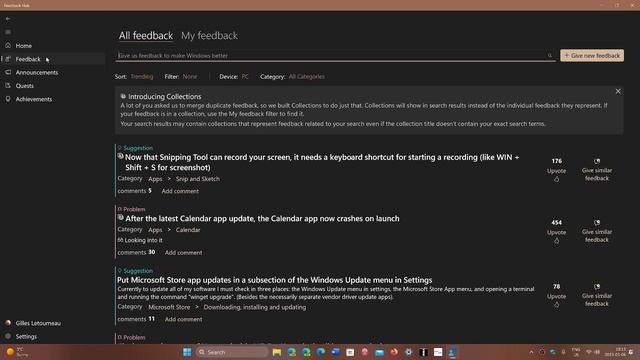Give similar feedback for Snipping Tool suggestion
Image resolution: width=640 pixels, height=360 pixels.
click(x=597, y=169)
